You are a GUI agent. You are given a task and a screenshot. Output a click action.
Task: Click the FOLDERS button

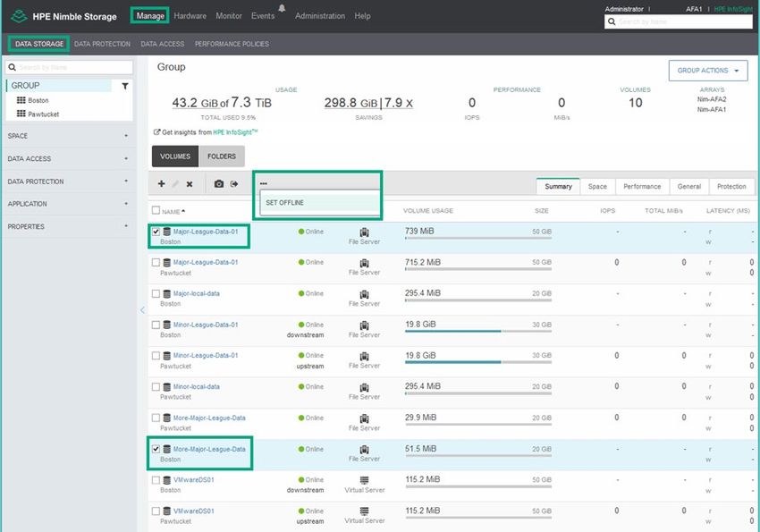pos(222,156)
